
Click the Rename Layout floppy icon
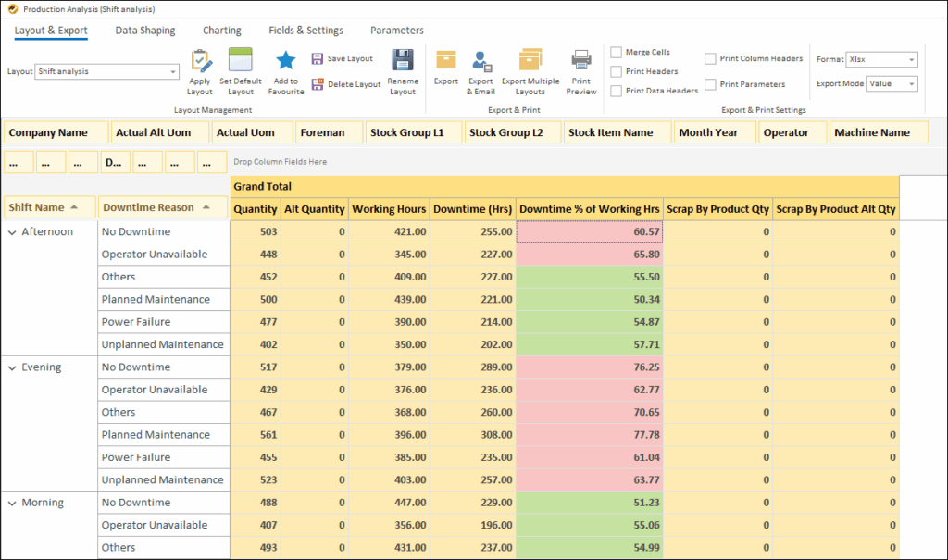tap(403, 61)
